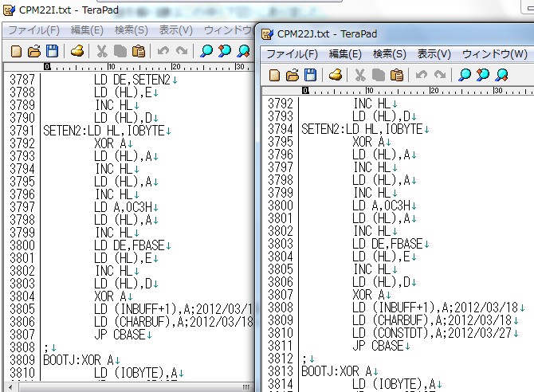Click Open folder icon in CPM22I window
Viewport: 534px width, 392px height.
coord(34,52)
